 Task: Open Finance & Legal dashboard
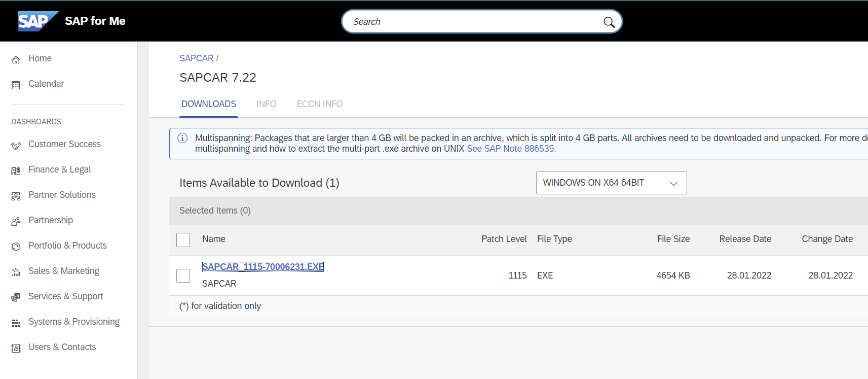point(60,169)
